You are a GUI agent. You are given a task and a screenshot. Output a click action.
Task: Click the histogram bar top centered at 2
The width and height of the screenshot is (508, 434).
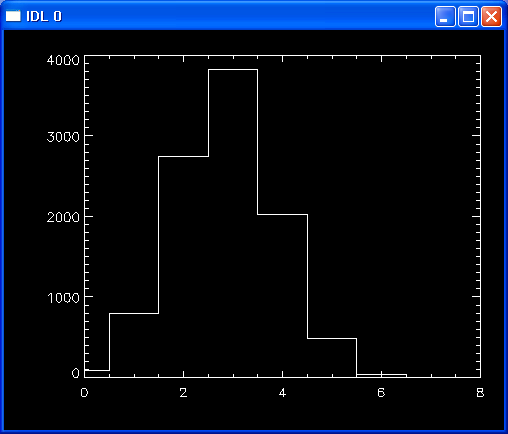point(183,156)
